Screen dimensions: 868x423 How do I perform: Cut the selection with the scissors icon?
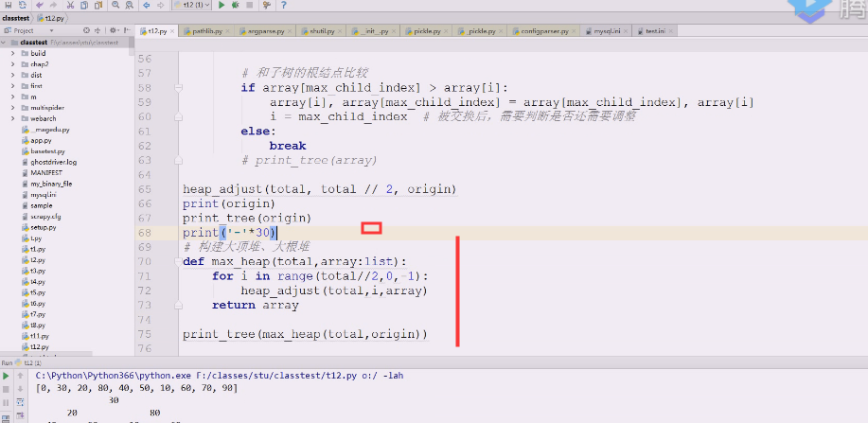coord(70,5)
